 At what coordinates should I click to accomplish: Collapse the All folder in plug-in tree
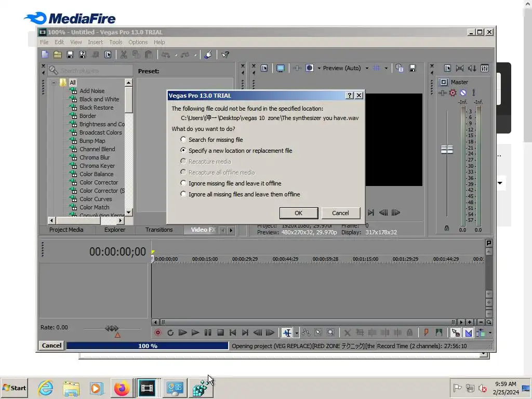coord(54,83)
